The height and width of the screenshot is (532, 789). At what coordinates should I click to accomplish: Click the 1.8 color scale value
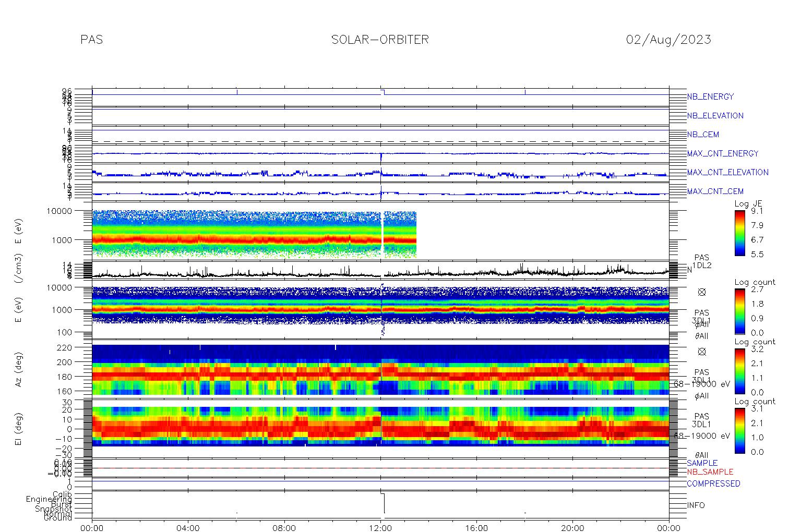click(757, 304)
